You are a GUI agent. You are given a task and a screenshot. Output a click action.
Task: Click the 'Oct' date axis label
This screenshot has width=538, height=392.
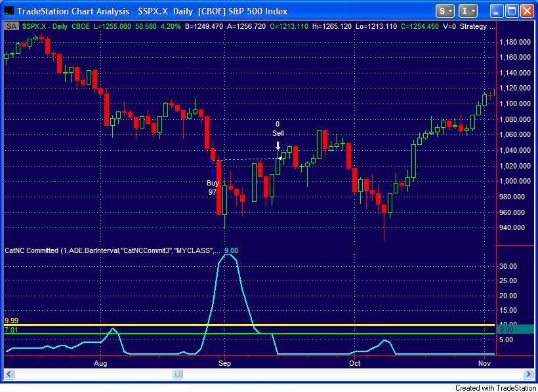pos(355,363)
